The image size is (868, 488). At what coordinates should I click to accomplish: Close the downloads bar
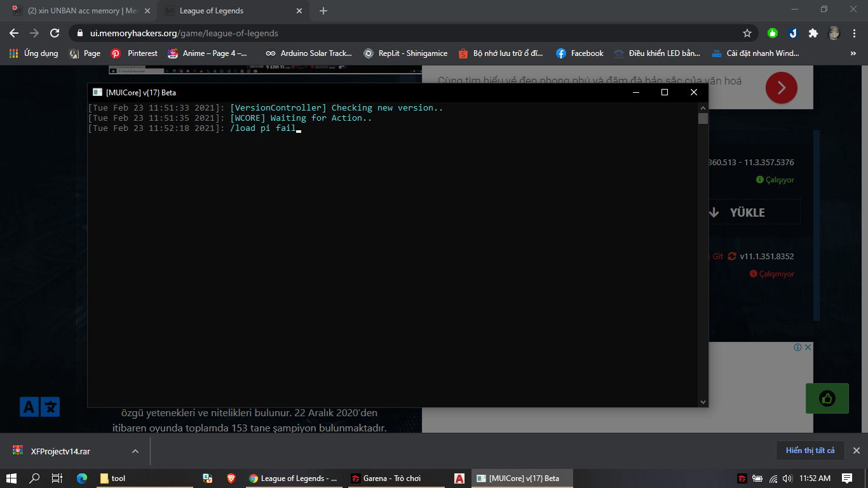pyautogui.click(x=856, y=451)
